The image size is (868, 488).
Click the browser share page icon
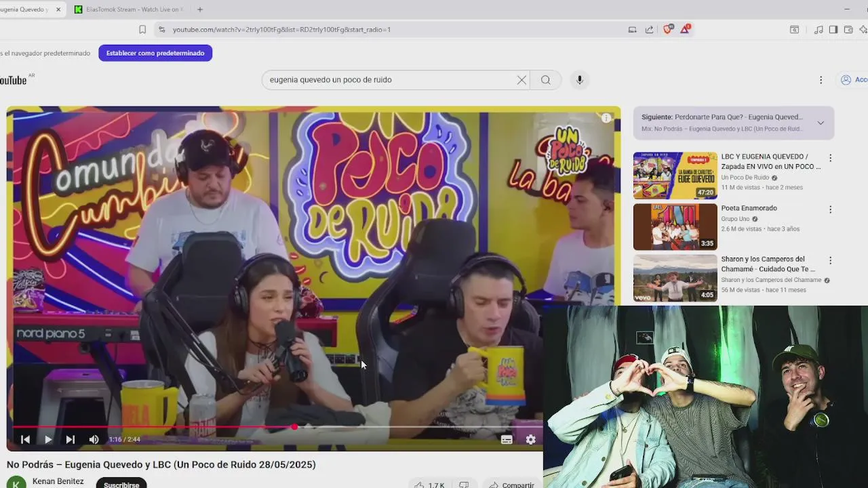point(650,29)
